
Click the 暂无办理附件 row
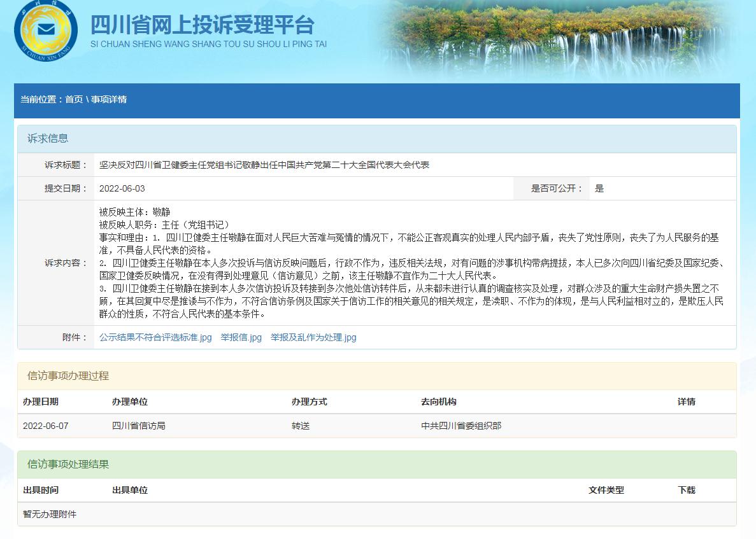pyautogui.click(x=377, y=514)
